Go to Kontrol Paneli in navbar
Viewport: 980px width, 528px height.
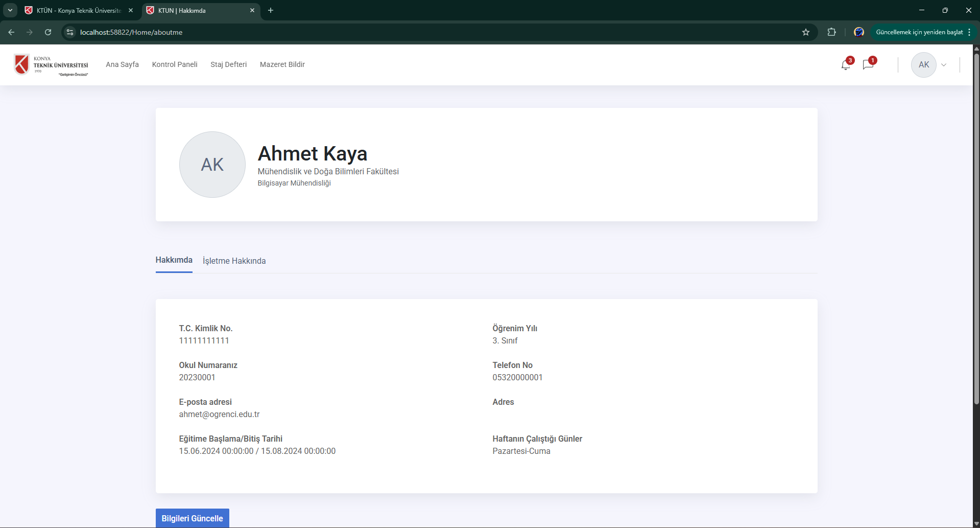[x=175, y=64]
